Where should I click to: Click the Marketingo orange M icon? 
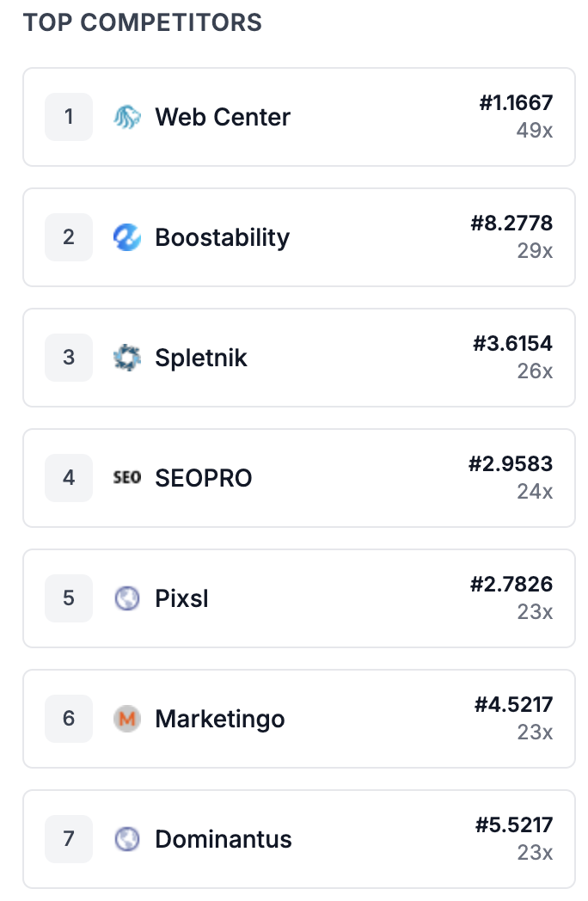click(127, 719)
